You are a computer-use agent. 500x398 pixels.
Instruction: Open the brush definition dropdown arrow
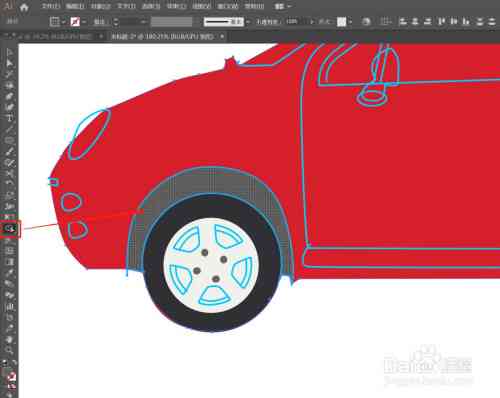248,22
